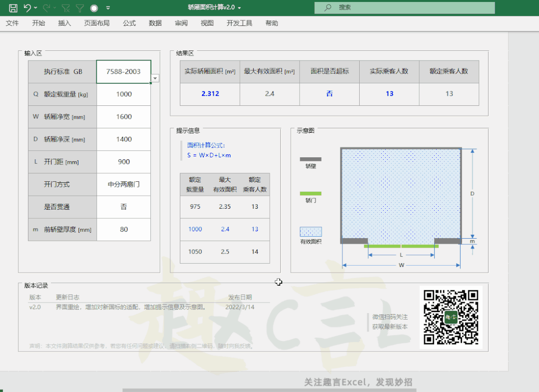Image resolution: width=539 pixels, height=392 pixels.
Task: Click the 实际乘客人数 header cell
Action: 390,71
